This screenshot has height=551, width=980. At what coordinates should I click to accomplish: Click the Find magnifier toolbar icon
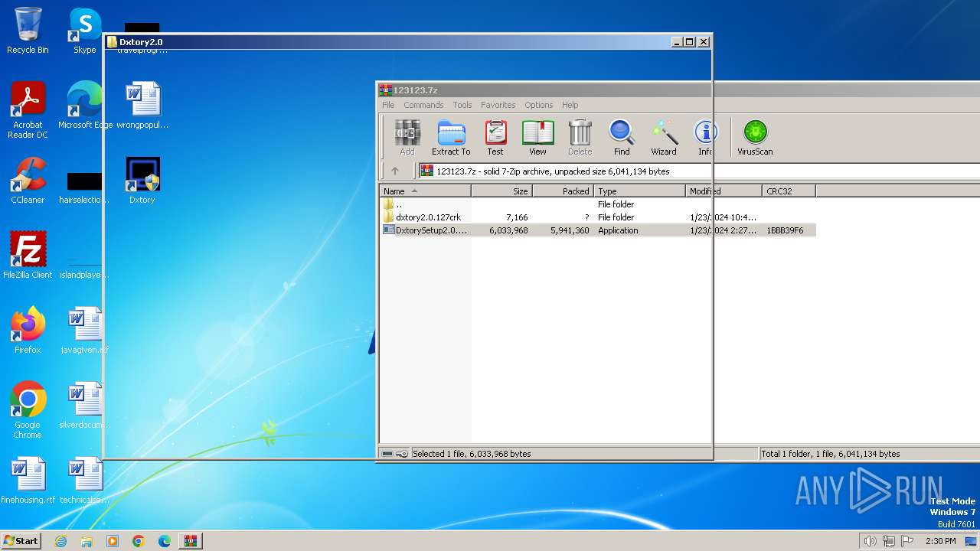point(622,138)
